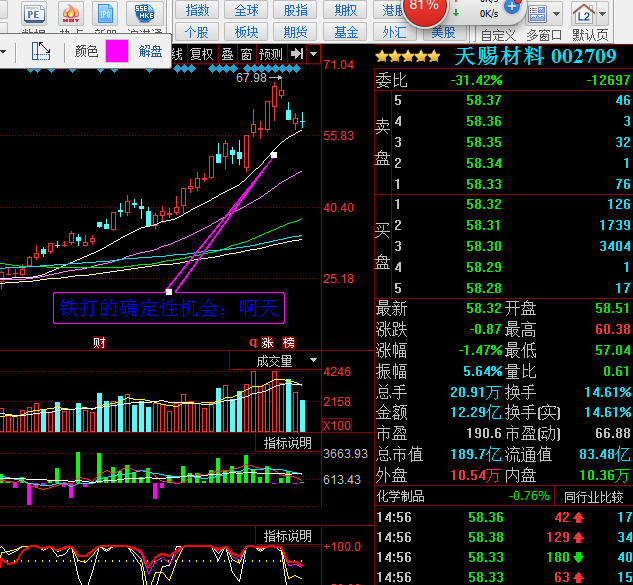The height and width of the screenshot is (585, 633).
Task: Click the 最高 value 60.38
Action: tap(612, 329)
